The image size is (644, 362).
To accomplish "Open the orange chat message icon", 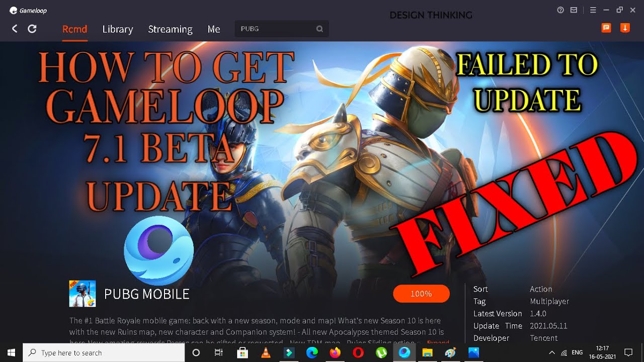I will click(606, 28).
